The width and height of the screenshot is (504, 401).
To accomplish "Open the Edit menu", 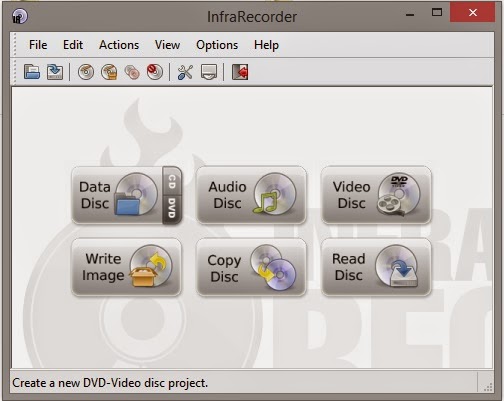I will pos(73,45).
